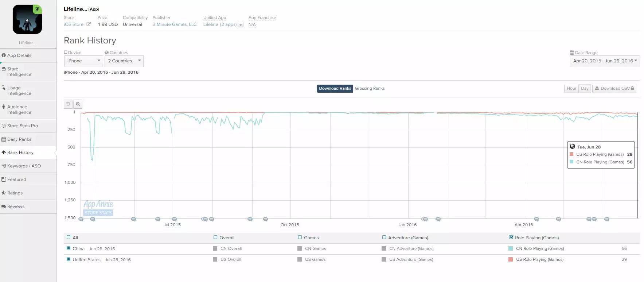Screen dimensions: 644x282
Task: Click the 1.99 USD price value
Action: (x=108, y=24)
